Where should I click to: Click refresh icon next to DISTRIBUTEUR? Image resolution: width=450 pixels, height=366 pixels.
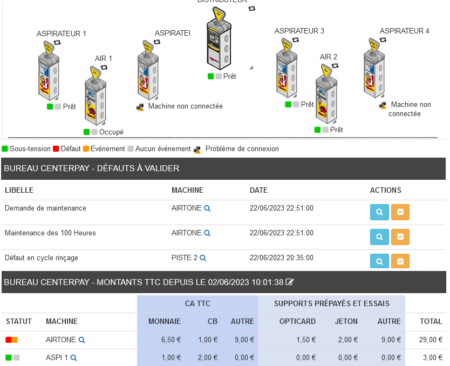252,9
